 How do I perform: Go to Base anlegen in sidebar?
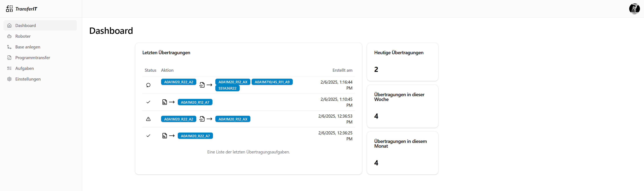point(28,47)
